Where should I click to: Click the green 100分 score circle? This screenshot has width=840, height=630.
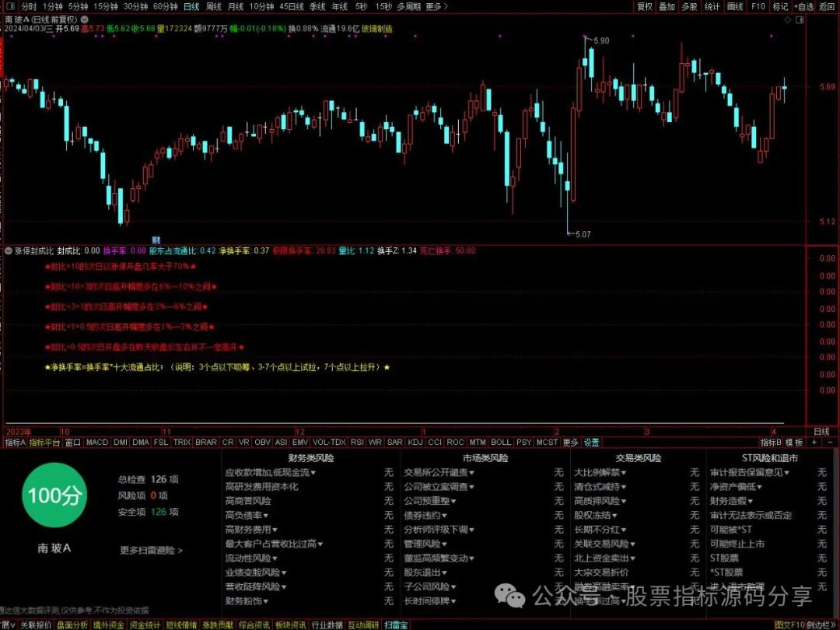click(x=54, y=495)
